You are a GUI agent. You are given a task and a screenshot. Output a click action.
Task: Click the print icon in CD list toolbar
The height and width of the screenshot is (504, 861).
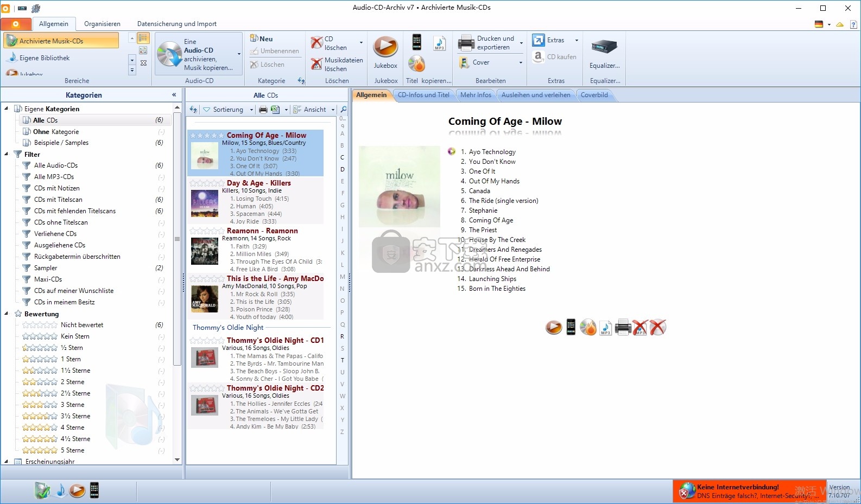263,110
